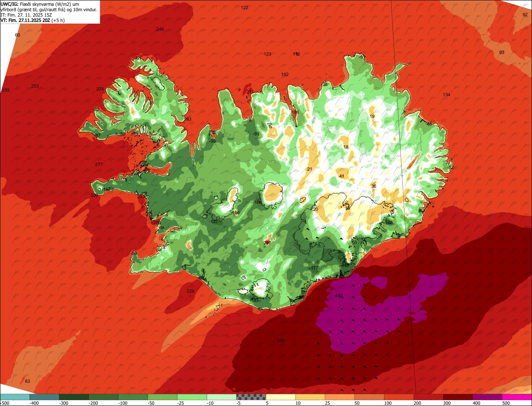Pick the red 200 to 300 legend swatch
Image resolution: width=532 pixels, height=406 pixels.
tap(429, 397)
